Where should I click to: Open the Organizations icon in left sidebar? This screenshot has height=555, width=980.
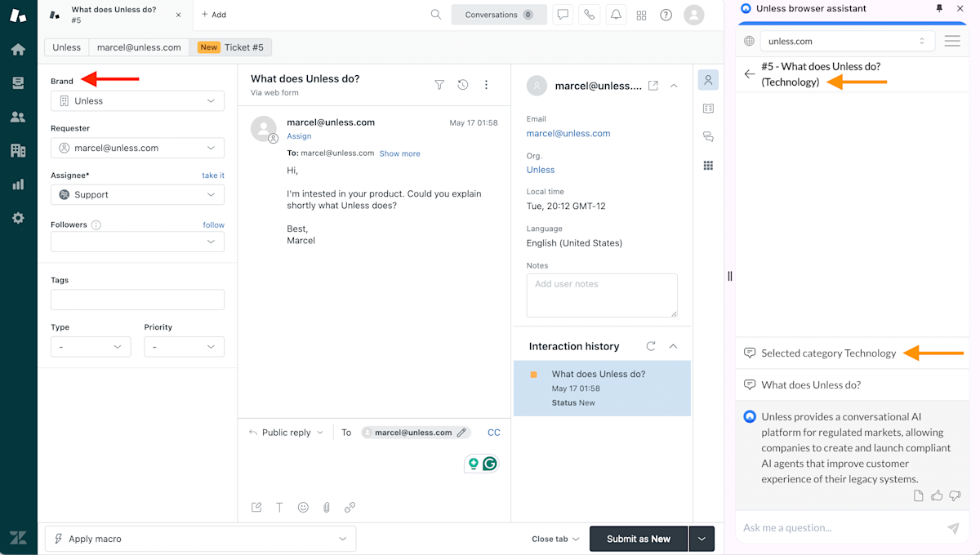click(x=18, y=150)
